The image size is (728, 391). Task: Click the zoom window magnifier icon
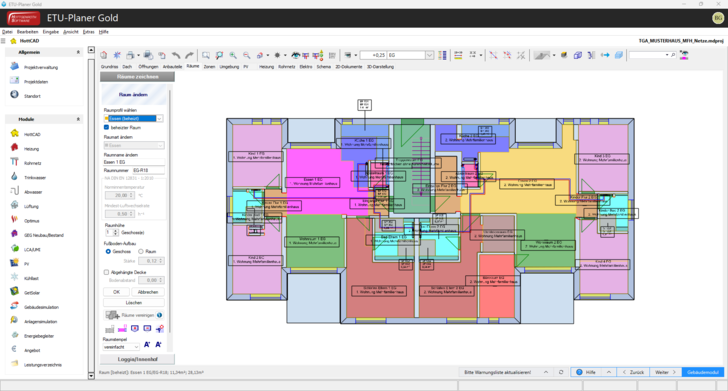[206, 55]
